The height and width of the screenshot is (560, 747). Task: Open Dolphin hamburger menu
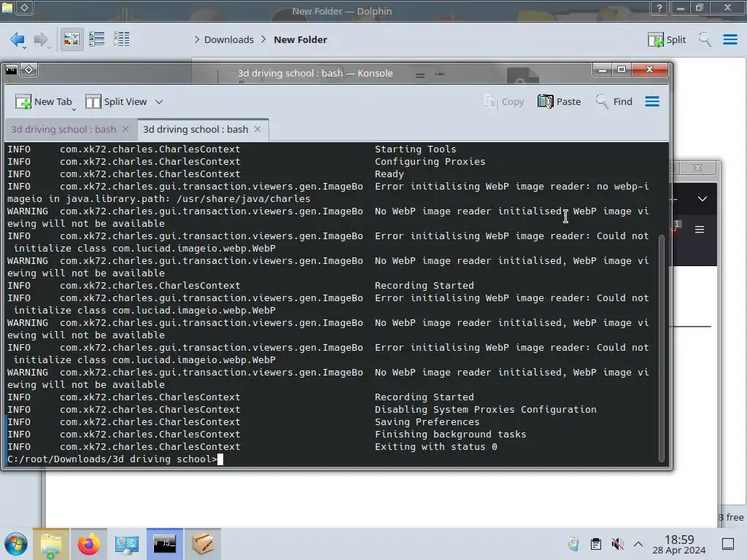729,39
